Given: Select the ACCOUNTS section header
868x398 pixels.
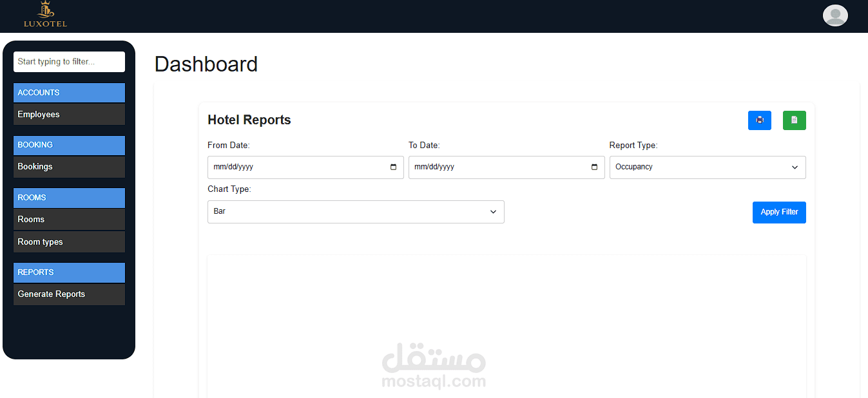Looking at the screenshot, I should click(x=69, y=93).
